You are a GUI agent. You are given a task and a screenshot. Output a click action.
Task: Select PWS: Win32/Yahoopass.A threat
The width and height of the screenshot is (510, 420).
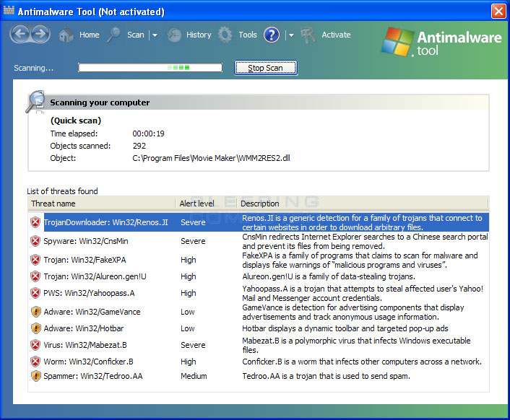pyautogui.click(x=89, y=293)
